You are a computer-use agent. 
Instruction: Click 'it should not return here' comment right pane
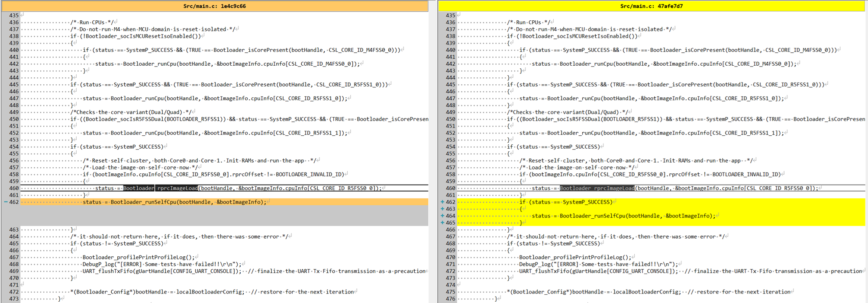[x=616, y=236]
